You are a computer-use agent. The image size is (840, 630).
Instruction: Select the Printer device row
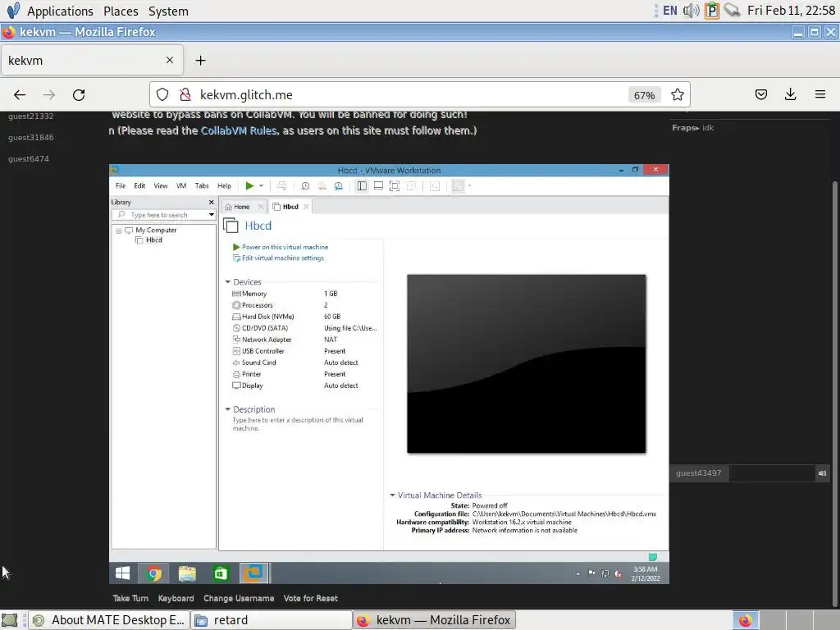tap(304, 374)
